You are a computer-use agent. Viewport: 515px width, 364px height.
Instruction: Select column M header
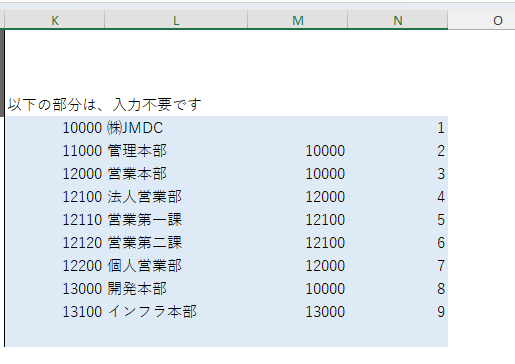pyautogui.click(x=298, y=20)
